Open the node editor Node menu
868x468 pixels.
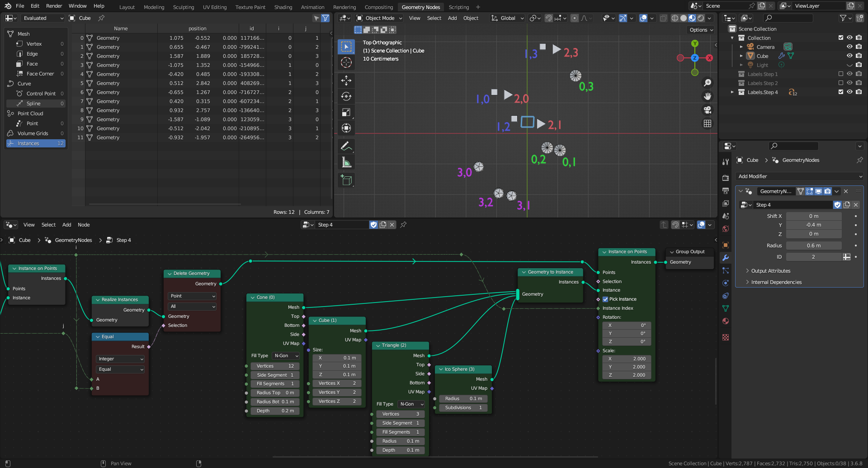(84, 225)
